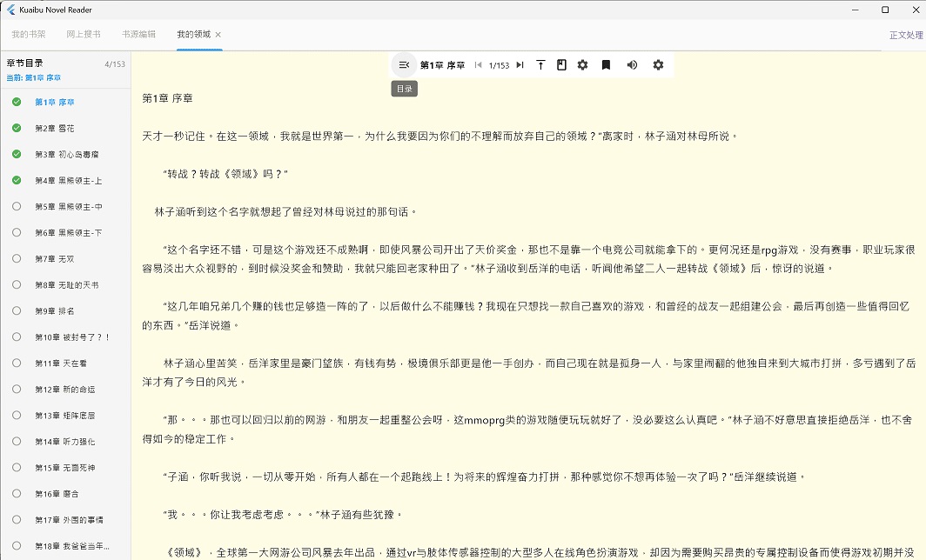Click the solid bookmark icon
The height and width of the screenshot is (560, 926).
[606, 65]
